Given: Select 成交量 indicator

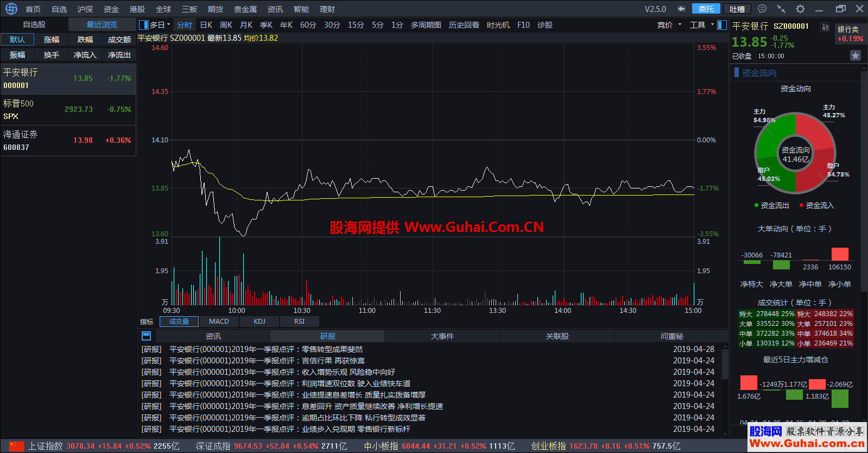Looking at the screenshot, I should point(179,322).
